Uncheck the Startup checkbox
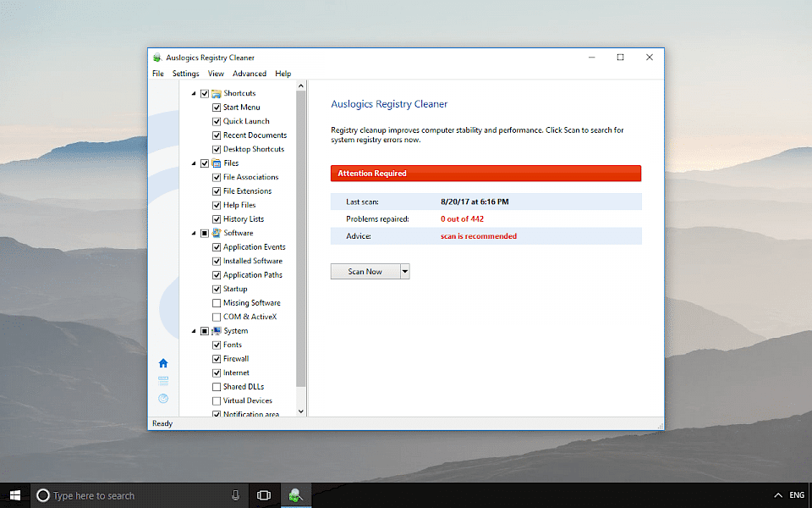812x508 pixels. [x=217, y=290]
